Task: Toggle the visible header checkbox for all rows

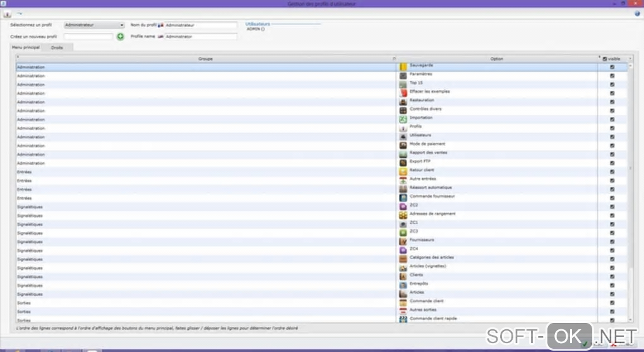Action: 605,59
